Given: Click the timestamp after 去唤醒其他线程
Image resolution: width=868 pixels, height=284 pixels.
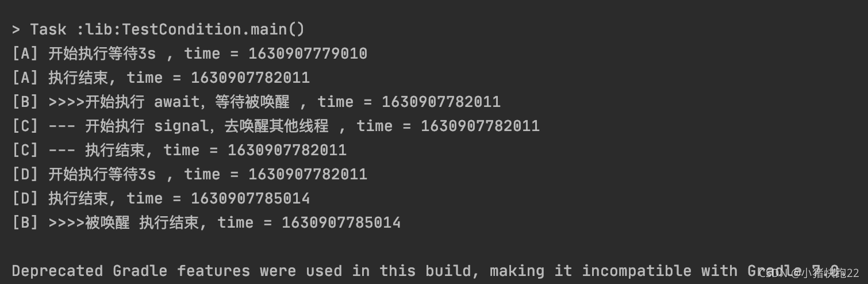Looking at the screenshot, I should [x=480, y=126].
